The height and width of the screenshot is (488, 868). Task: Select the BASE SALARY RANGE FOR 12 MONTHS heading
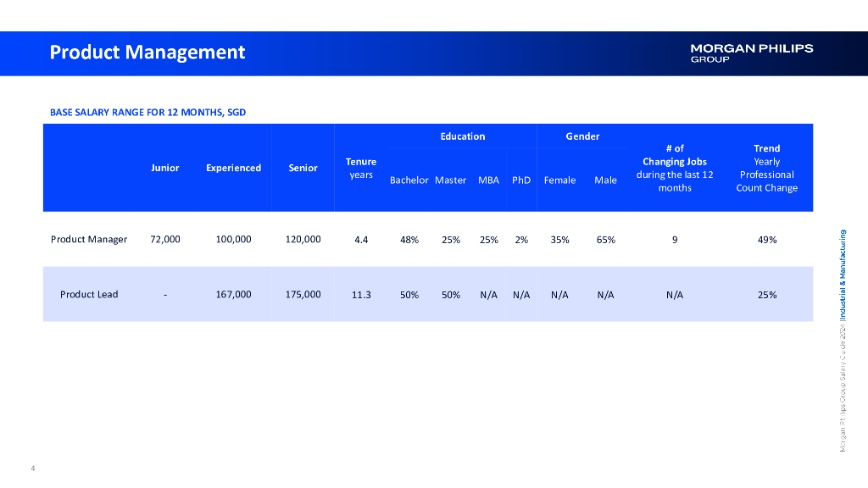[x=147, y=113]
